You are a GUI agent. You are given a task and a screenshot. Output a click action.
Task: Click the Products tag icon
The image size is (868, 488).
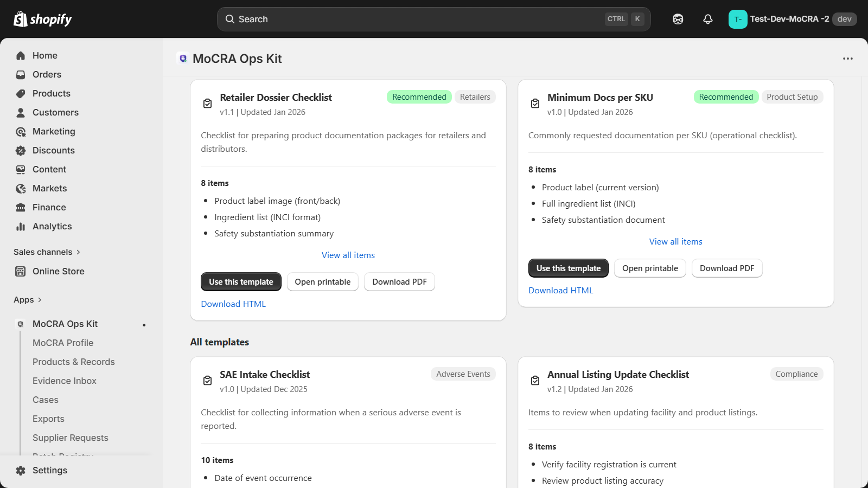tap(21, 93)
